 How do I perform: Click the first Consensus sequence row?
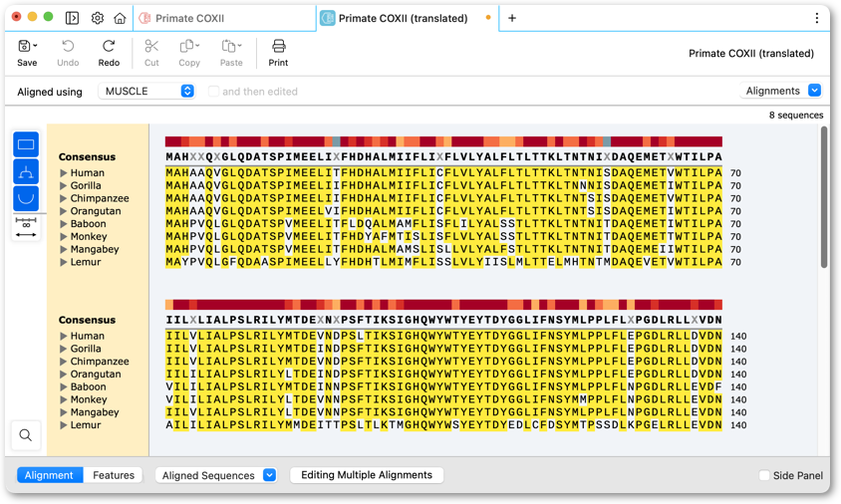tap(443, 156)
